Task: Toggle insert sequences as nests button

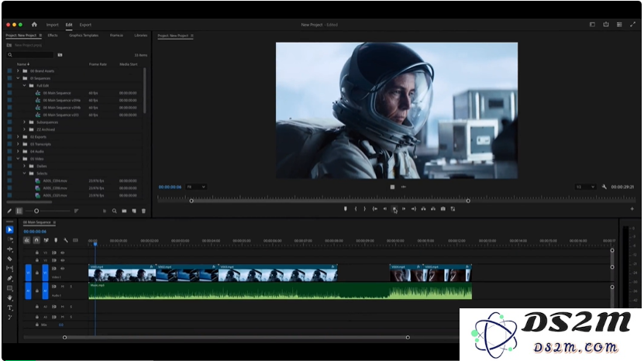Action: click(x=26, y=240)
